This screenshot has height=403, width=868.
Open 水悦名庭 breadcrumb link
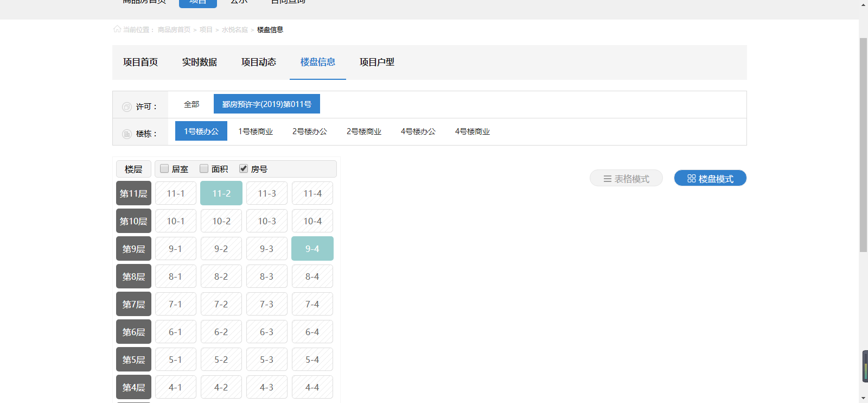pyautogui.click(x=235, y=30)
